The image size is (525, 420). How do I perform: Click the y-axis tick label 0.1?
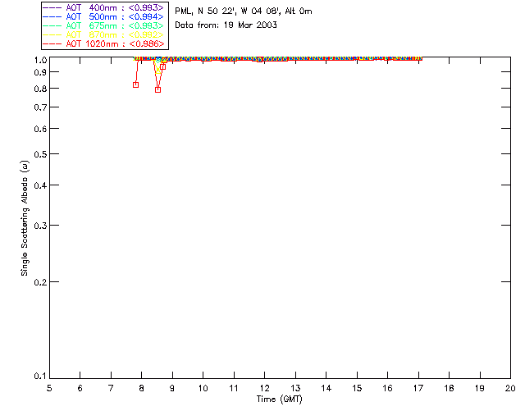point(40,377)
